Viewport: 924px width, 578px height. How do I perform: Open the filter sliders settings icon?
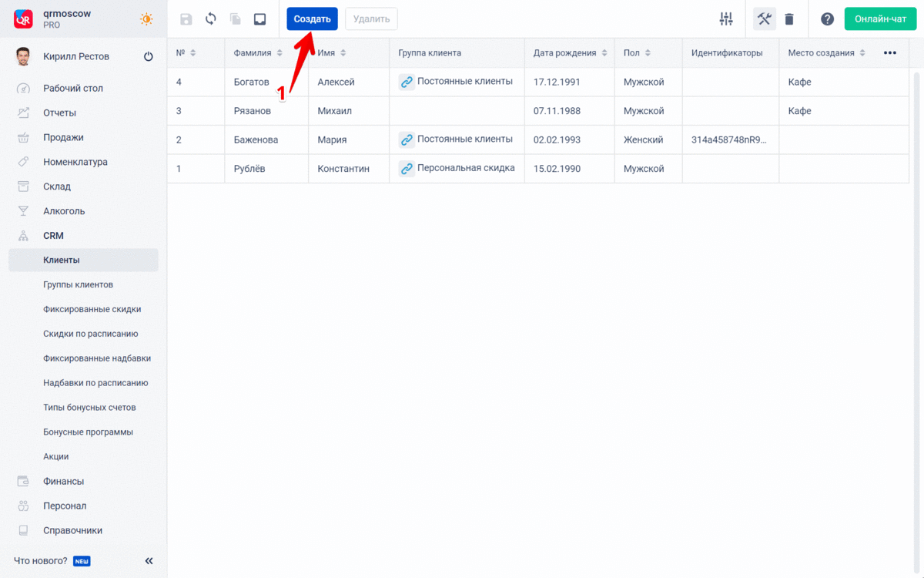tap(726, 19)
